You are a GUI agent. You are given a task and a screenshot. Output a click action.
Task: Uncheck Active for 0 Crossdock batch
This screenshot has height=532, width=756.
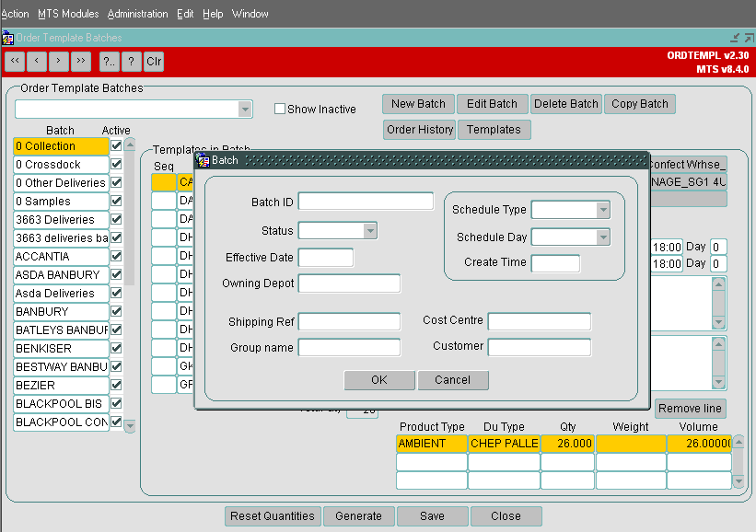116,164
